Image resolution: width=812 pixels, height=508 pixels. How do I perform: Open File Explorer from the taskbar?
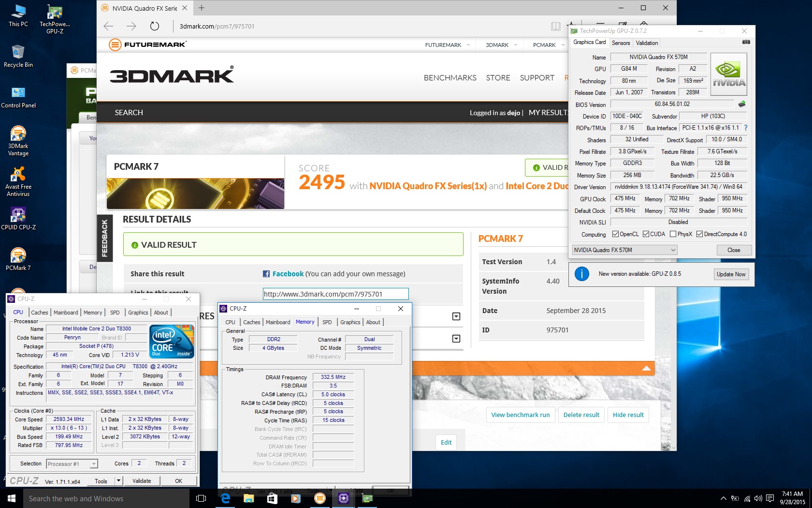[x=248, y=498]
